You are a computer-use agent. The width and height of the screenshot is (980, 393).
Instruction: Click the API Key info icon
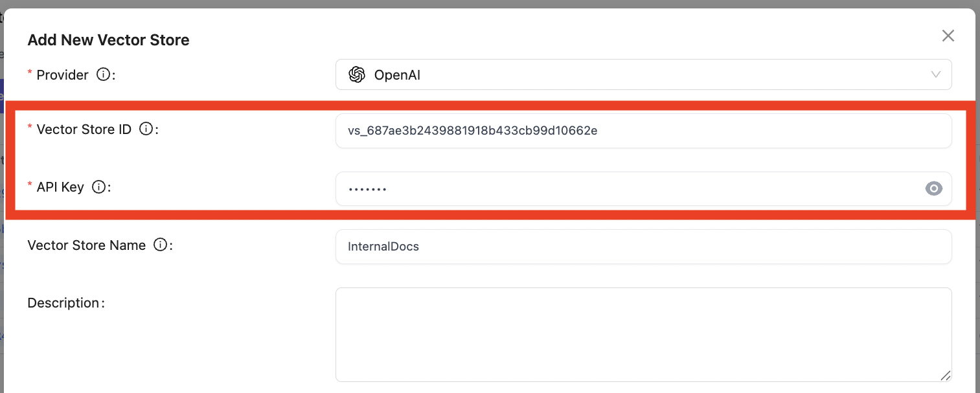[98, 187]
